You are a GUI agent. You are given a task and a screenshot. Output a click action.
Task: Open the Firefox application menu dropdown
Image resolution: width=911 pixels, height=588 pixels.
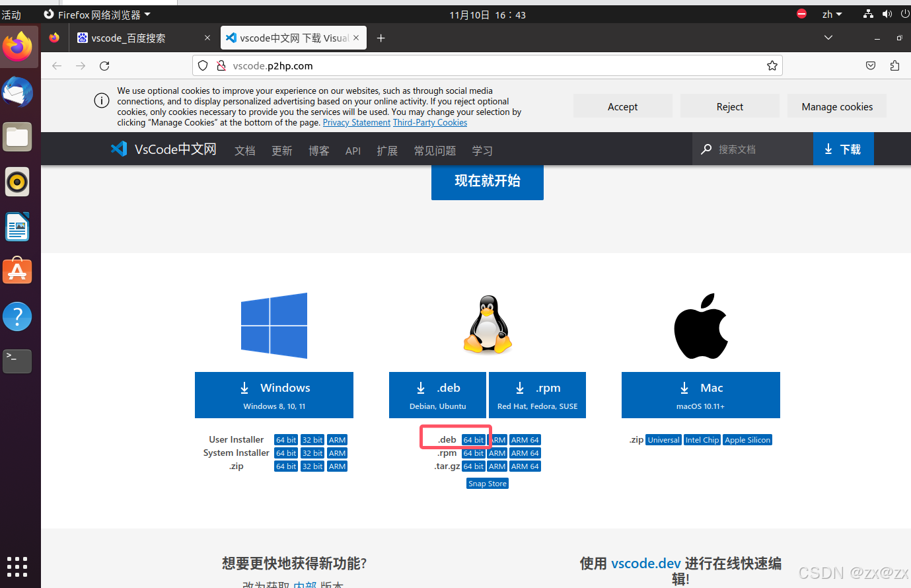tap(97, 15)
